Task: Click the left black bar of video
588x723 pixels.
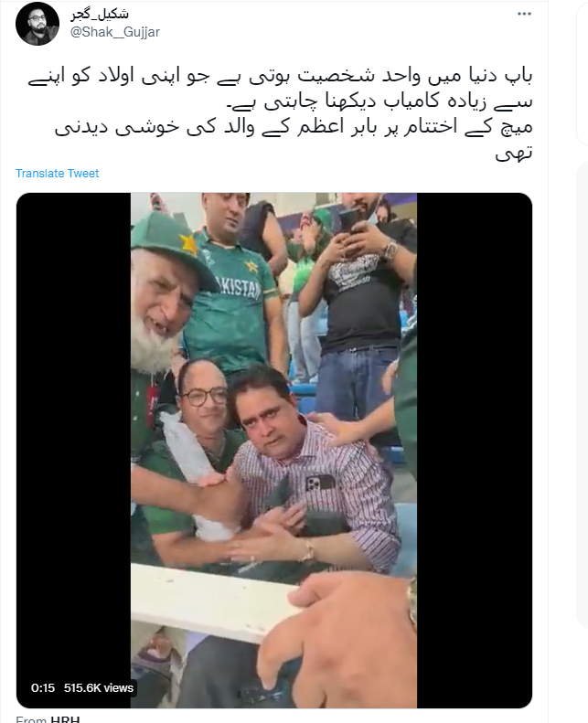Action: [74, 451]
